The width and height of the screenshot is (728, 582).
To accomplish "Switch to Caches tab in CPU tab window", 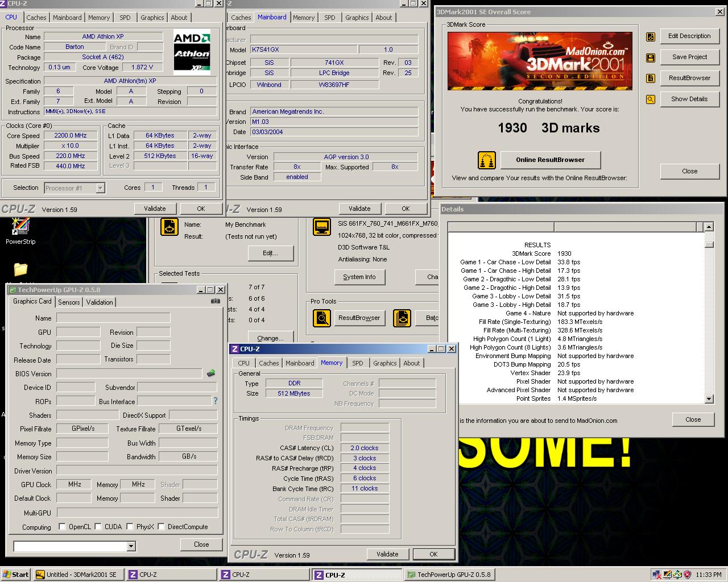I will pos(36,18).
